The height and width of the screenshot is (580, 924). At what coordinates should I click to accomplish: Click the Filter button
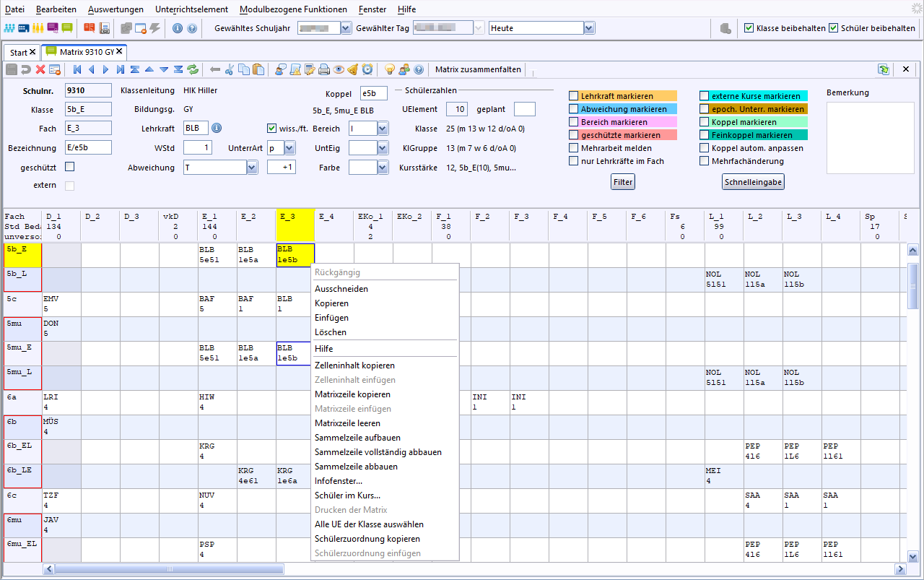(x=623, y=182)
